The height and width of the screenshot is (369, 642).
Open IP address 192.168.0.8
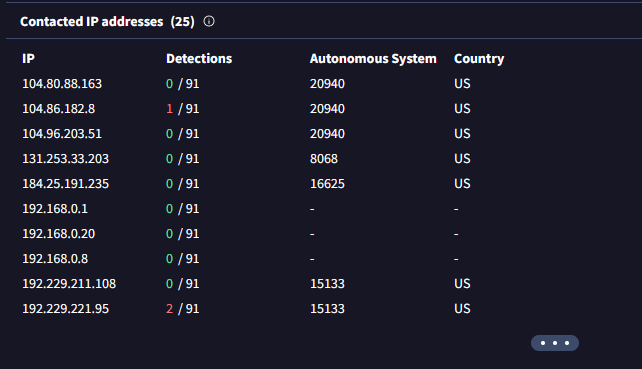55,259
